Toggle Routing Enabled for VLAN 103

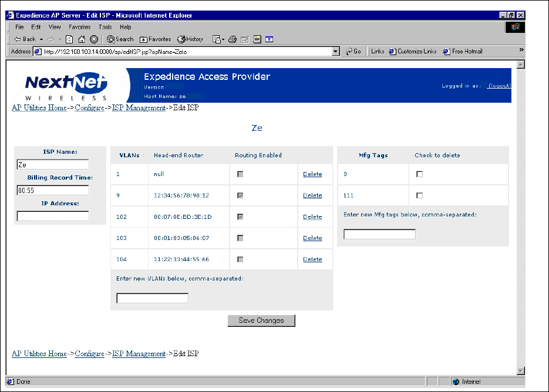[240, 238]
